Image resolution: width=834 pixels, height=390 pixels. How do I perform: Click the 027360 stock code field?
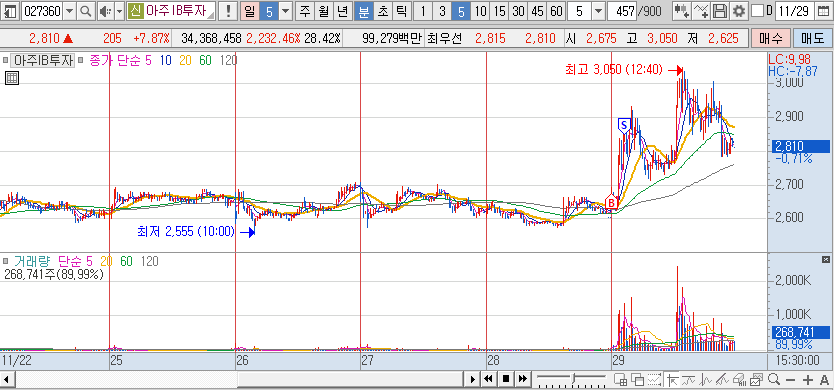42,11
